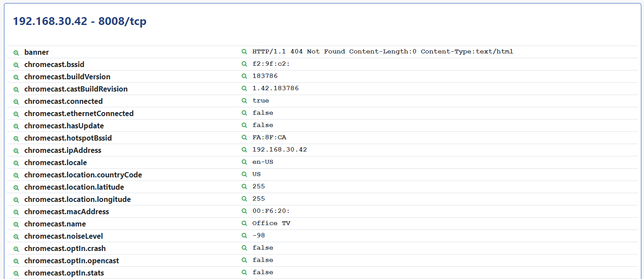This screenshot has height=279, width=644.
Task: Search the device name Office TV
Action: pyautogui.click(x=244, y=223)
